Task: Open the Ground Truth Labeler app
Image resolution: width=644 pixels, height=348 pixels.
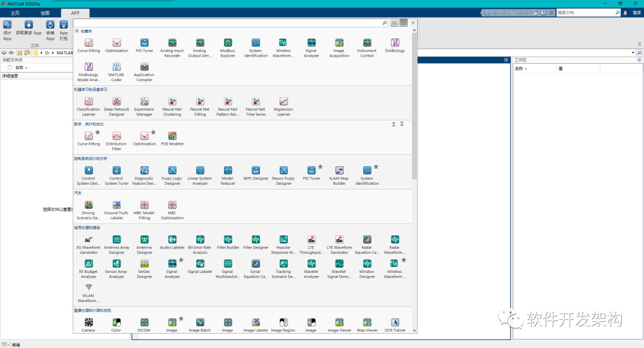Action: pos(116,210)
